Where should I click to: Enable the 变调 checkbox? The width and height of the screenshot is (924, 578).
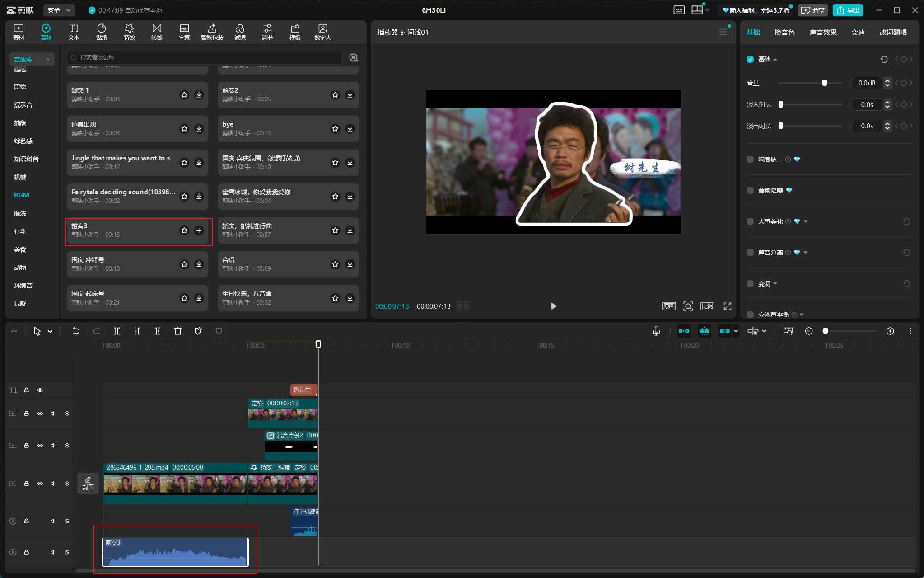(x=750, y=284)
